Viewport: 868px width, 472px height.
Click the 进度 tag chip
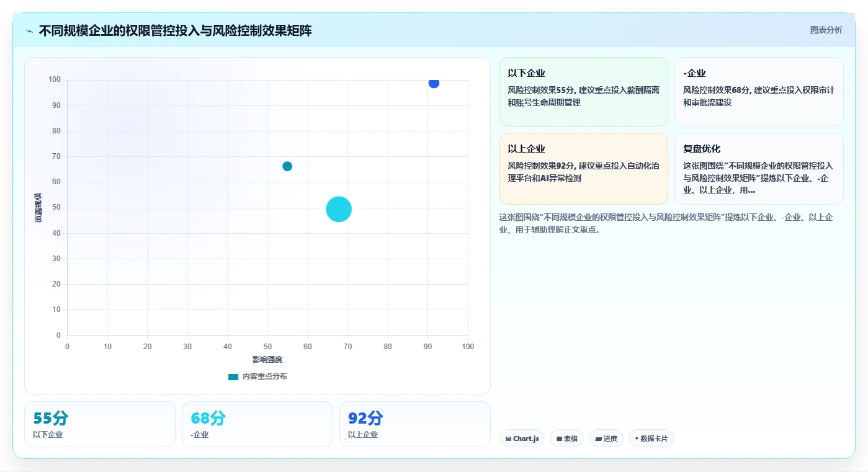(606, 439)
